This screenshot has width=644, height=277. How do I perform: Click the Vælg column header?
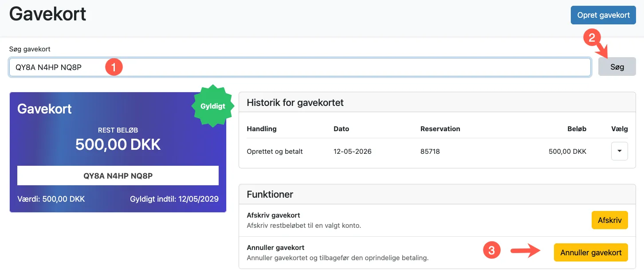pyautogui.click(x=620, y=129)
